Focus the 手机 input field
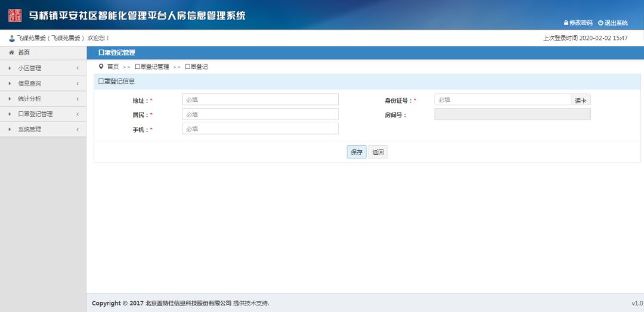 (x=261, y=129)
